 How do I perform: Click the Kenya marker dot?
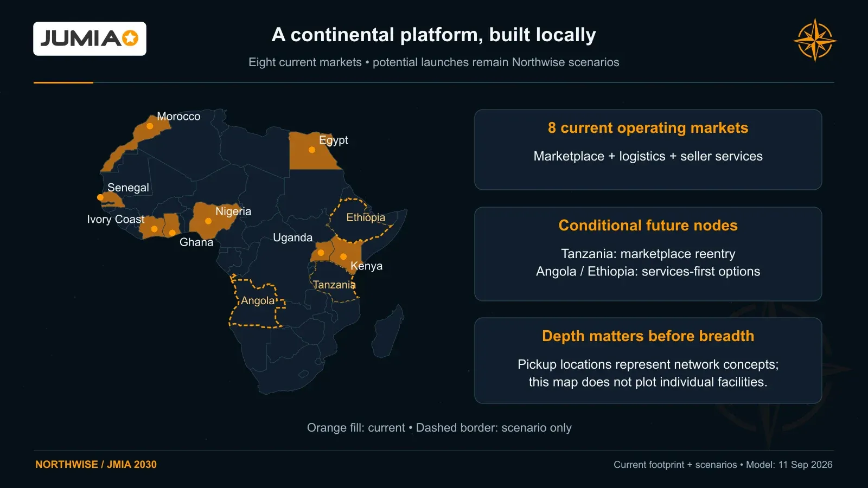[343, 256]
